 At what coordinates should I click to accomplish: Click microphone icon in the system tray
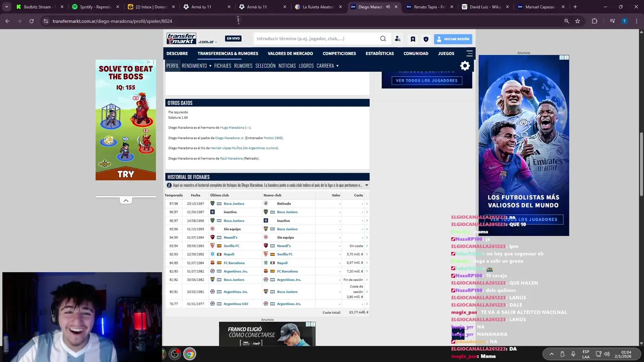pos(573,354)
